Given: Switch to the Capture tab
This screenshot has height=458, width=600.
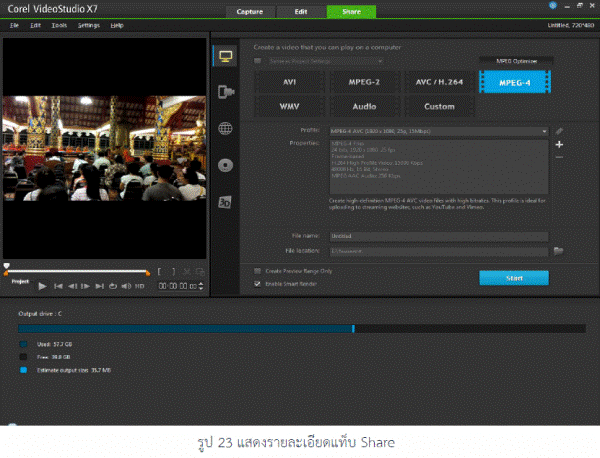Looking at the screenshot, I should pyautogui.click(x=250, y=11).
